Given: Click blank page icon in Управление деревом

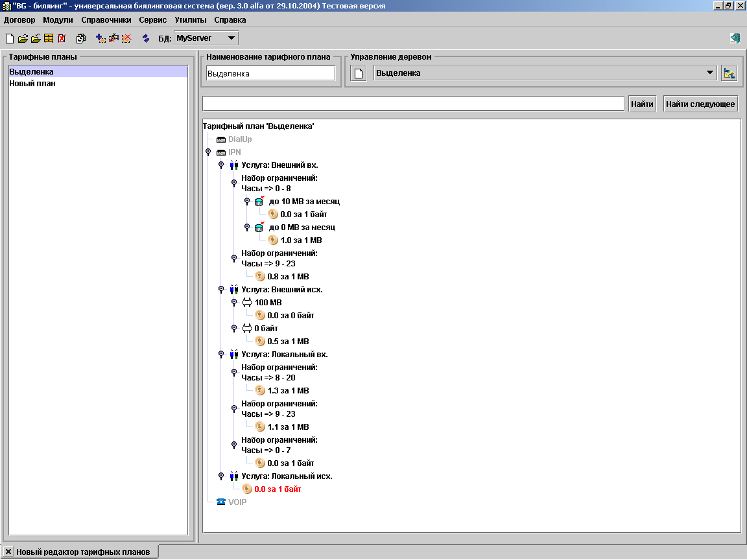Looking at the screenshot, I should [359, 73].
